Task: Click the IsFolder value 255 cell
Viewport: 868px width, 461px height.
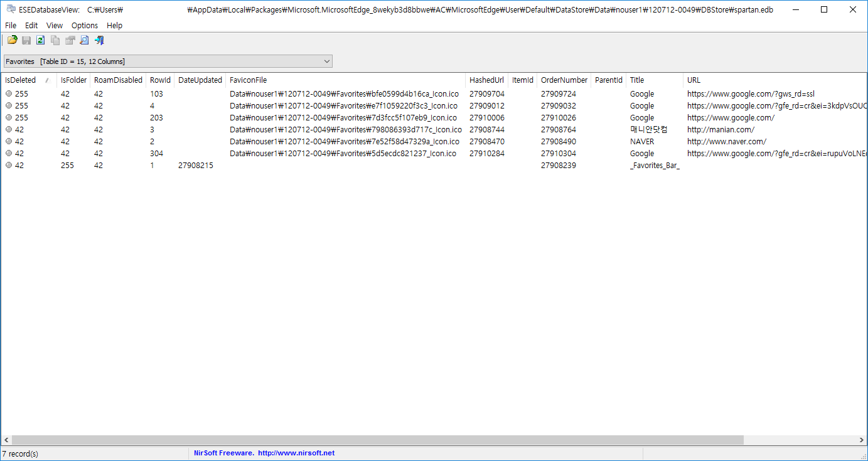Action: 67,165
